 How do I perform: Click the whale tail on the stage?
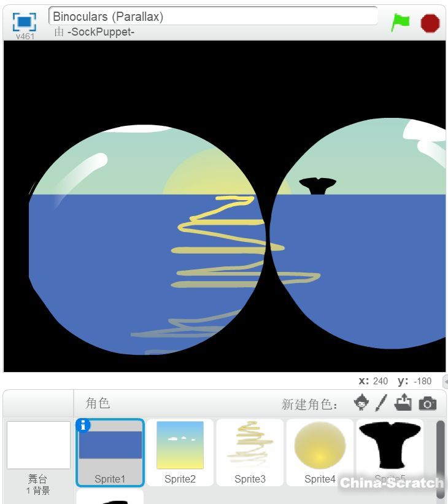317,186
